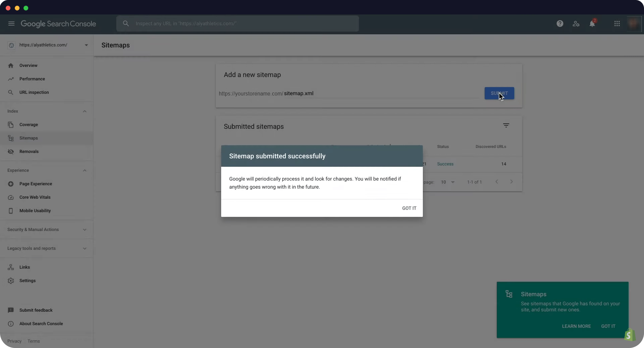This screenshot has height=348, width=644.
Task: Click the Google Search Console logo
Action: (x=58, y=24)
